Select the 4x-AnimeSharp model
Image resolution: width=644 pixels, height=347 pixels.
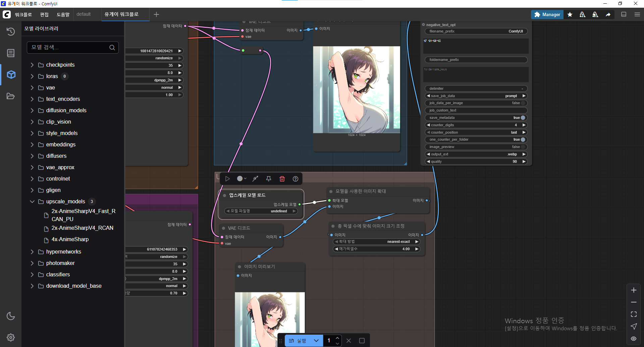(70, 239)
